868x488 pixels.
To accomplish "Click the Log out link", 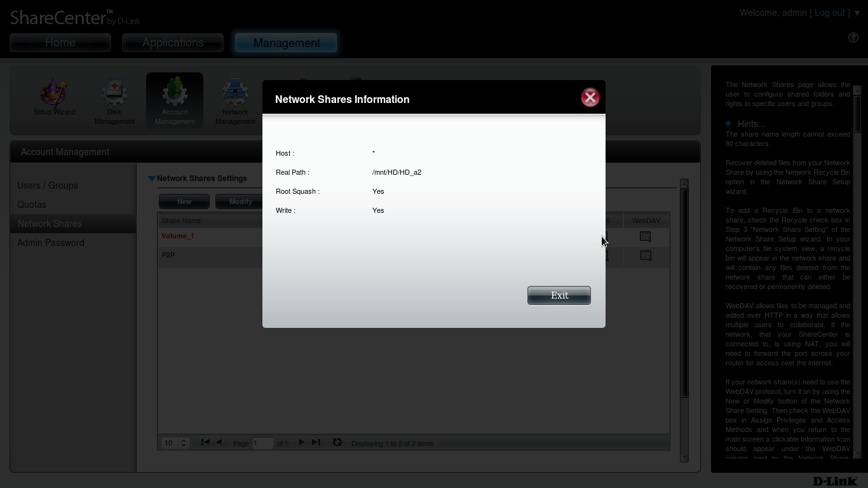I will 830,13.
